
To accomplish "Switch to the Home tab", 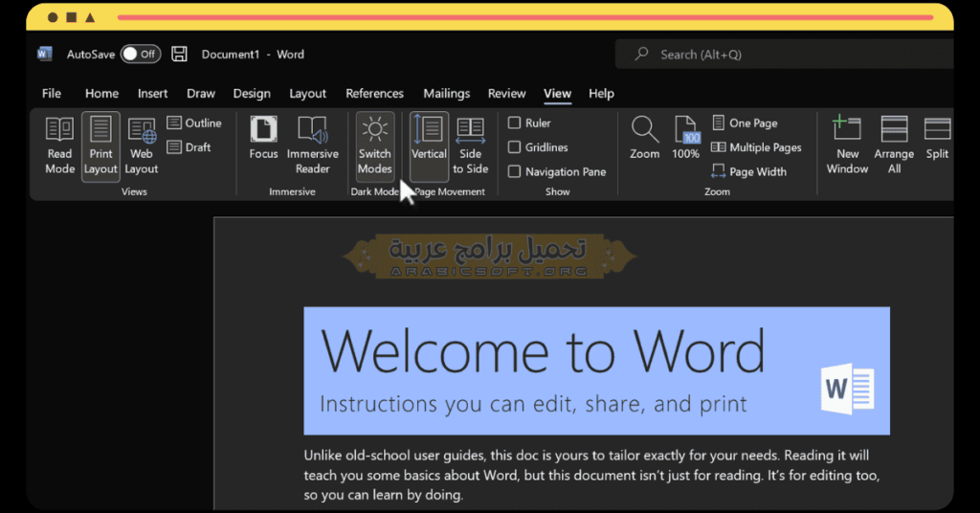I will [101, 93].
